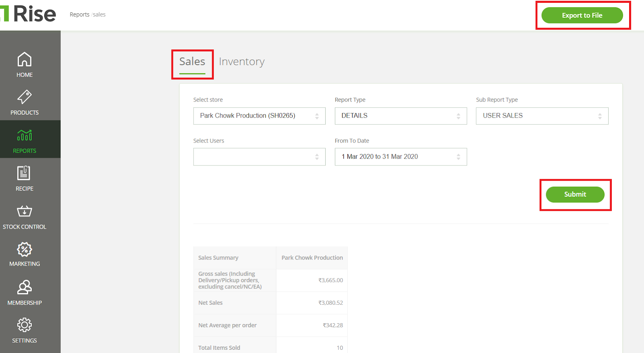644x353 pixels.
Task: Click the Select store field label
Action: coord(208,100)
